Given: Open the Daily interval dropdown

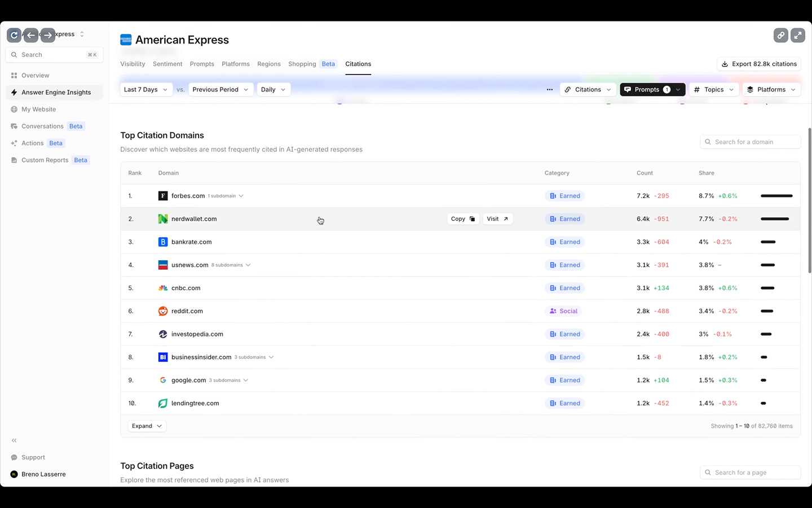Looking at the screenshot, I should click(273, 90).
